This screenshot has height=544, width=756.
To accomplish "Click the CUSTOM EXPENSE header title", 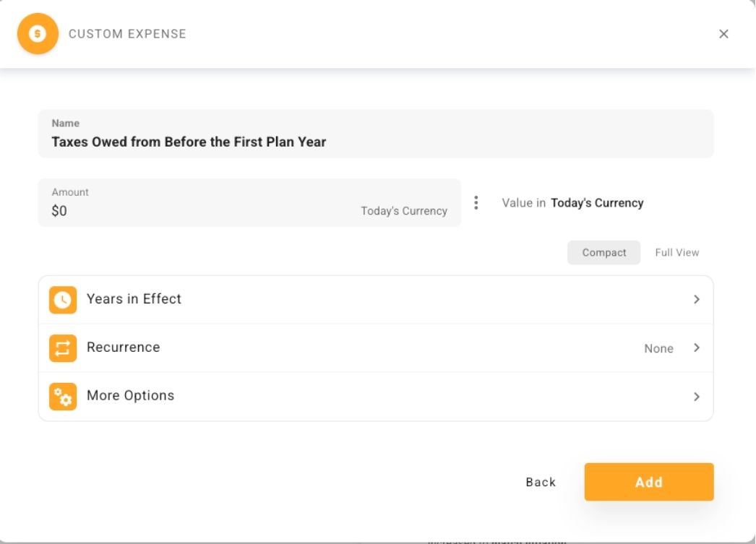I will [x=127, y=33].
